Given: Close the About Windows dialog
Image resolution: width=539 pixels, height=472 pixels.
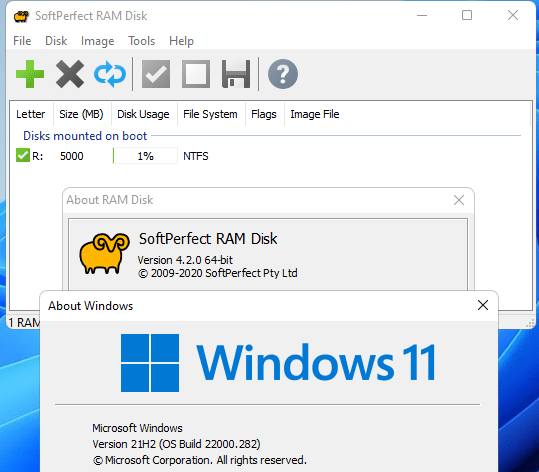Looking at the screenshot, I should (x=483, y=305).
